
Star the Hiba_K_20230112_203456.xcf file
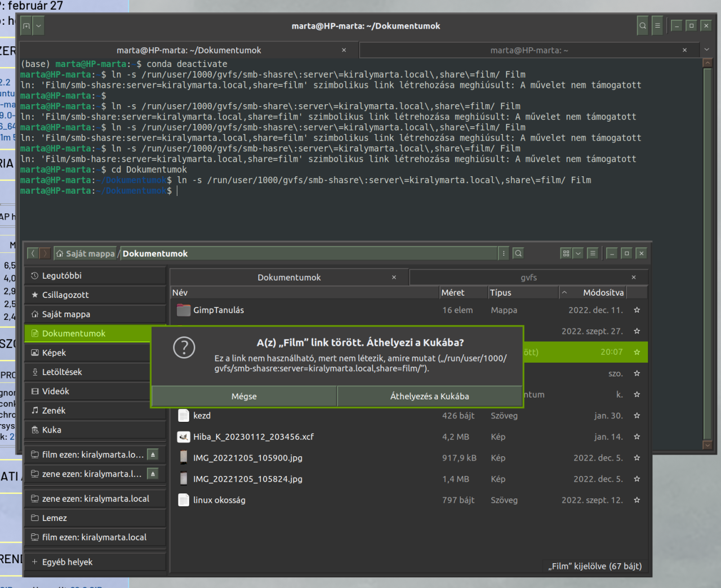tap(637, 436)
